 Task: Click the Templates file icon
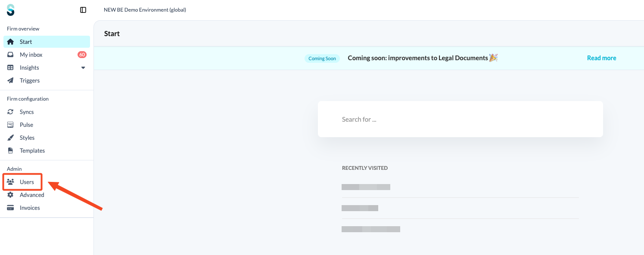tap(11, 151)
